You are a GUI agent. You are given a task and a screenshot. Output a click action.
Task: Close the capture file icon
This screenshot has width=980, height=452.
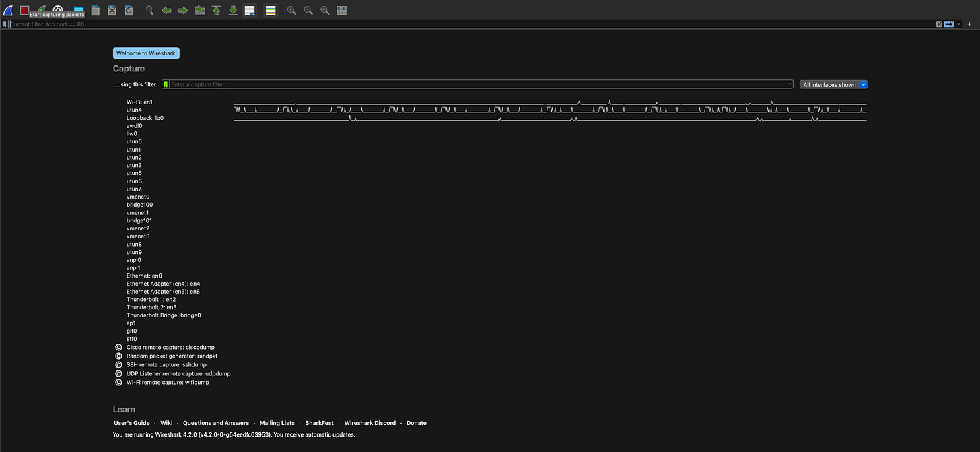tap(112, 10)
